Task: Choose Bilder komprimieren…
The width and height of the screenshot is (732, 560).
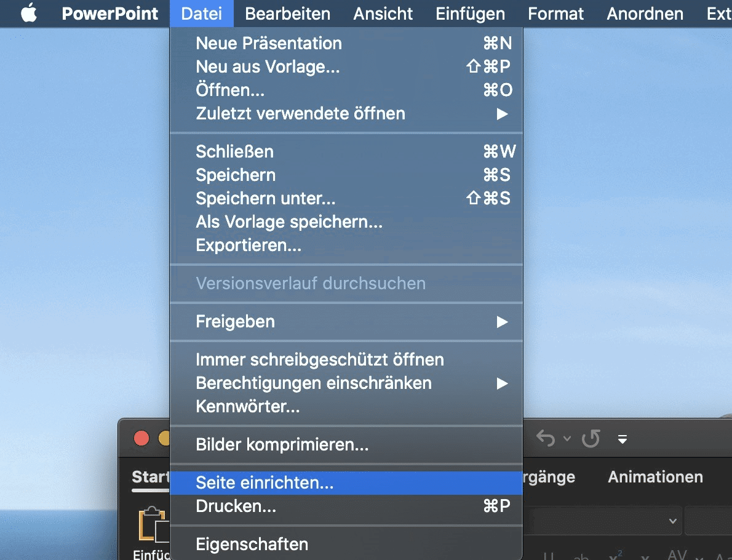Action: 346,444
